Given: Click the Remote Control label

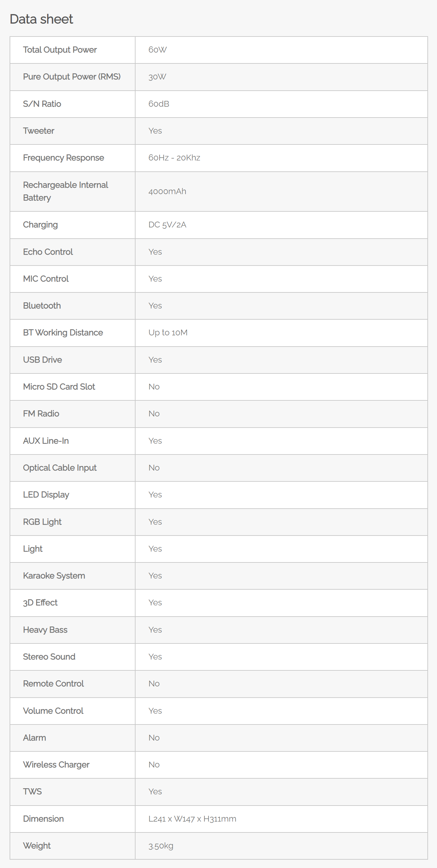Looking at the screenshot, I should [53, 683].
